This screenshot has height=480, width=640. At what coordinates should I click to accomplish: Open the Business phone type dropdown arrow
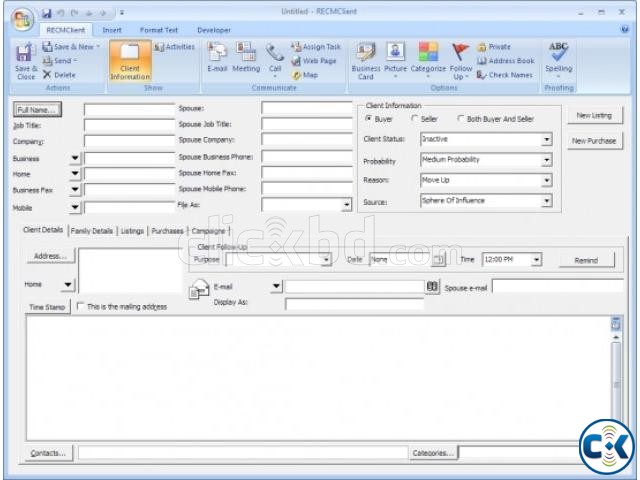click(75, 158)
